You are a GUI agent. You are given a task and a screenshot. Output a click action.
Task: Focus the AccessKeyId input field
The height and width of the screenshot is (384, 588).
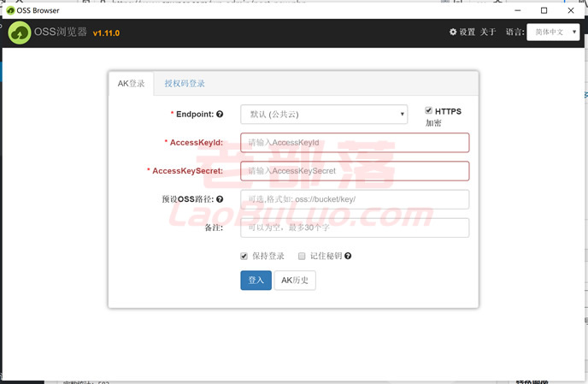pyautogui.click(x=355, y=143)
